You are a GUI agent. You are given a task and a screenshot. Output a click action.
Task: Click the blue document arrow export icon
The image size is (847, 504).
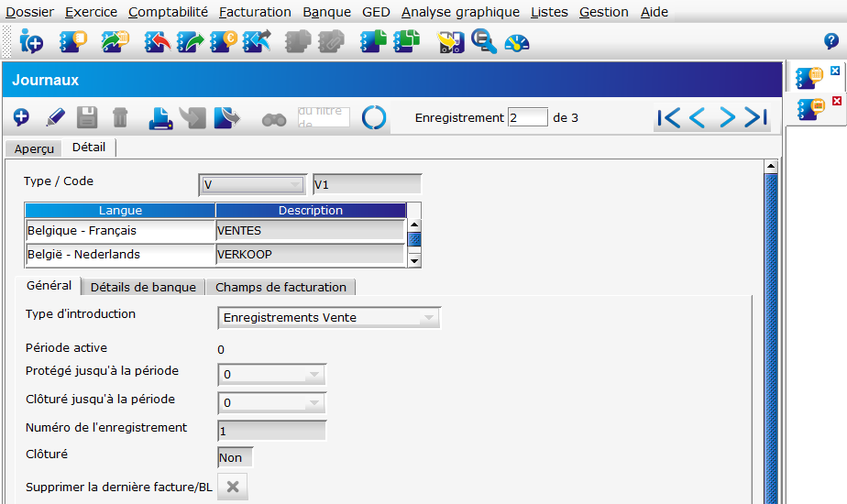tap(227, 118)
